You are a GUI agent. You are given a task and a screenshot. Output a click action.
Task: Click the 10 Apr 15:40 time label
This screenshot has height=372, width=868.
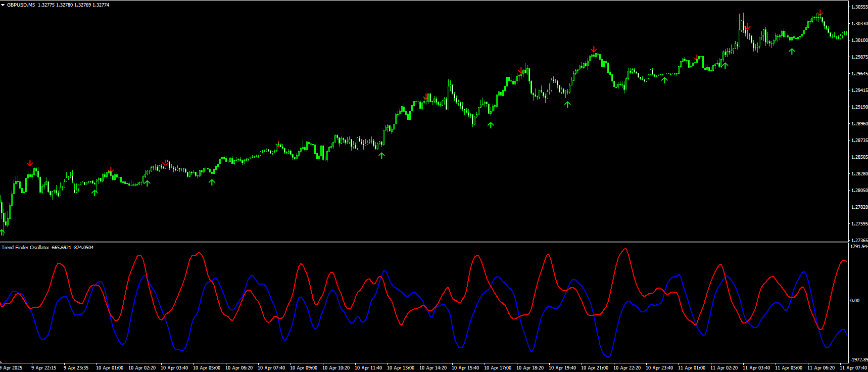[465, 368]
